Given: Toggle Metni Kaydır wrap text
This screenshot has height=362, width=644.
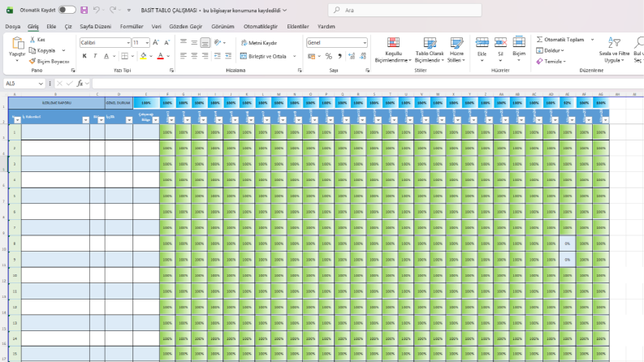Looking at the screenshot, I should (259, 43).
